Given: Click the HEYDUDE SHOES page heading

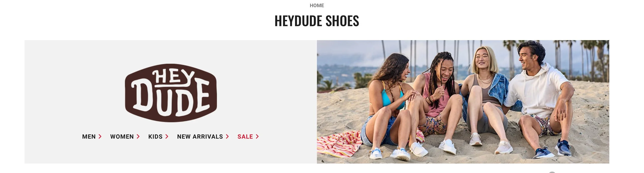Looking at the screenshot, I should click(317, 21).
